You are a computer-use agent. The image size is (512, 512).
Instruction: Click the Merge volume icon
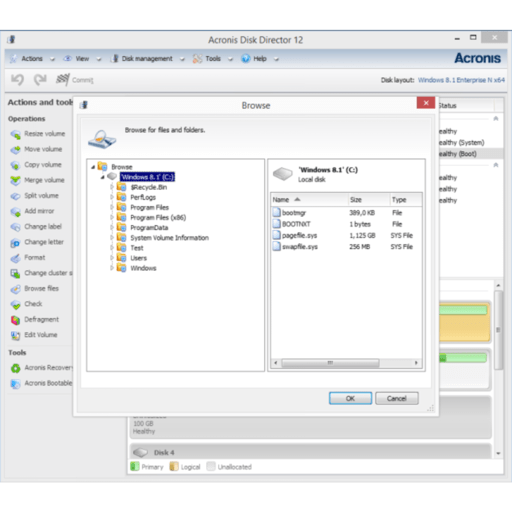pos(15,181)
